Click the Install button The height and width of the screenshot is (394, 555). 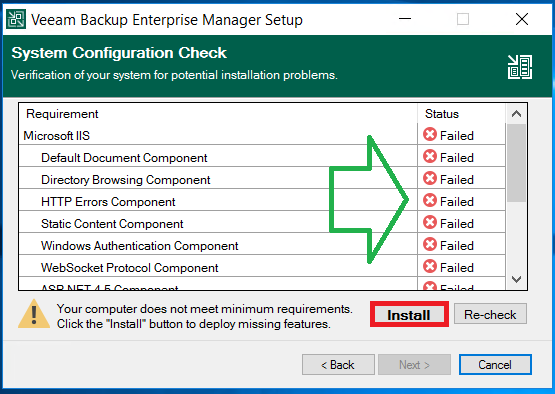(409, 314)
